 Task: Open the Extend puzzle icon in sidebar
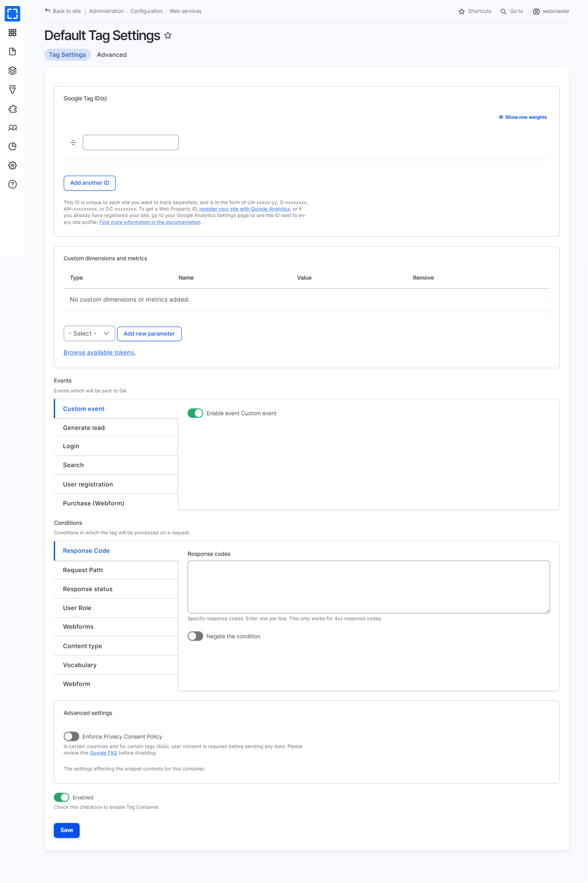tap(12, 109)
